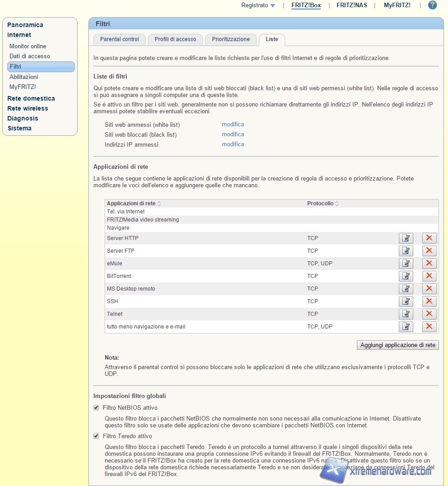
Task: Edit the Server HTTP application entry
Action: 406,238
